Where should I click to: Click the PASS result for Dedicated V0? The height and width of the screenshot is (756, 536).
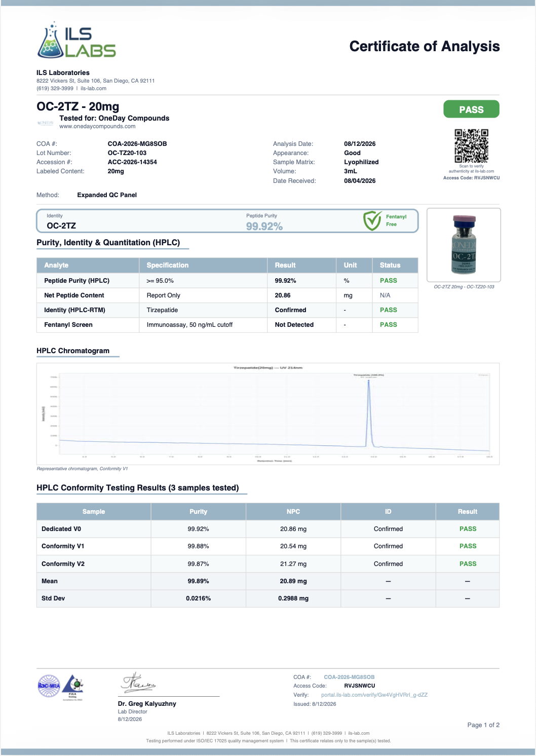[468, 529]
